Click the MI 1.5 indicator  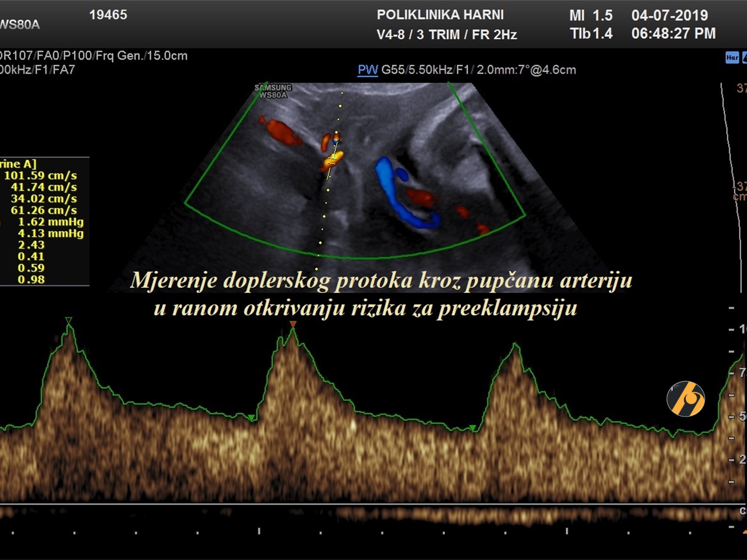[x=590, y=15]
